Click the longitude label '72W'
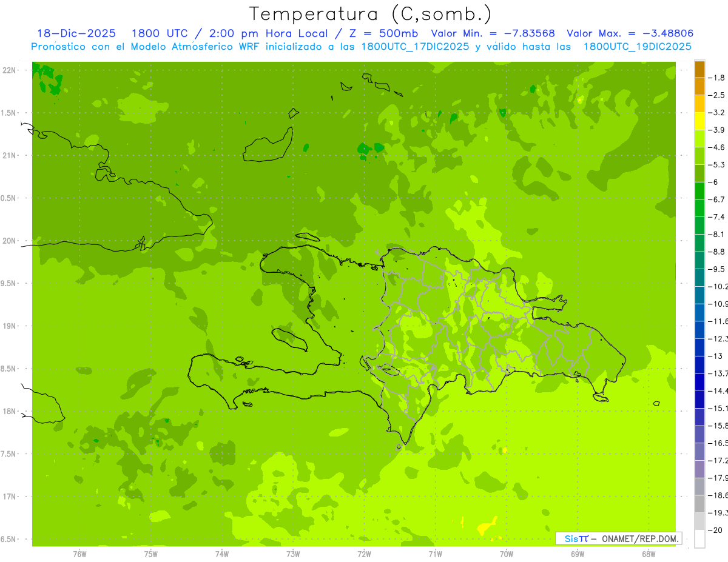The height and width of the screenshot is (562, 728). tap(364, 554)
